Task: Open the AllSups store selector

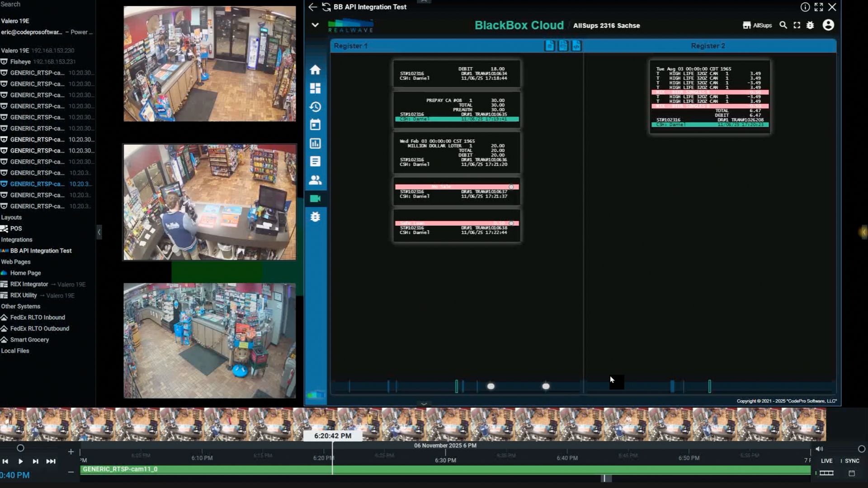Action: 757,25
